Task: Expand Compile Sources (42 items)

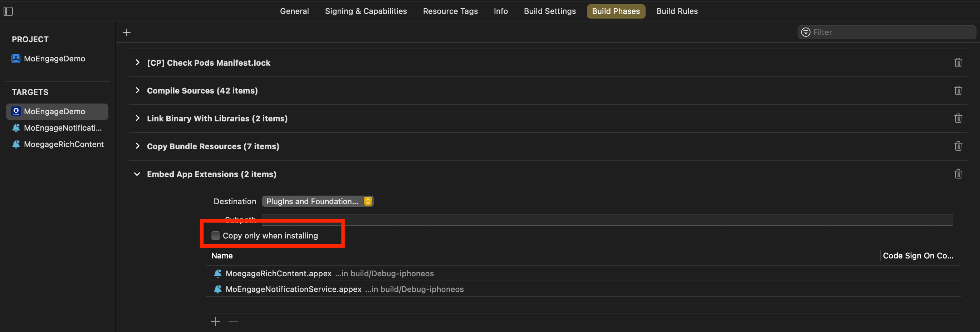Action: (137, 90)
